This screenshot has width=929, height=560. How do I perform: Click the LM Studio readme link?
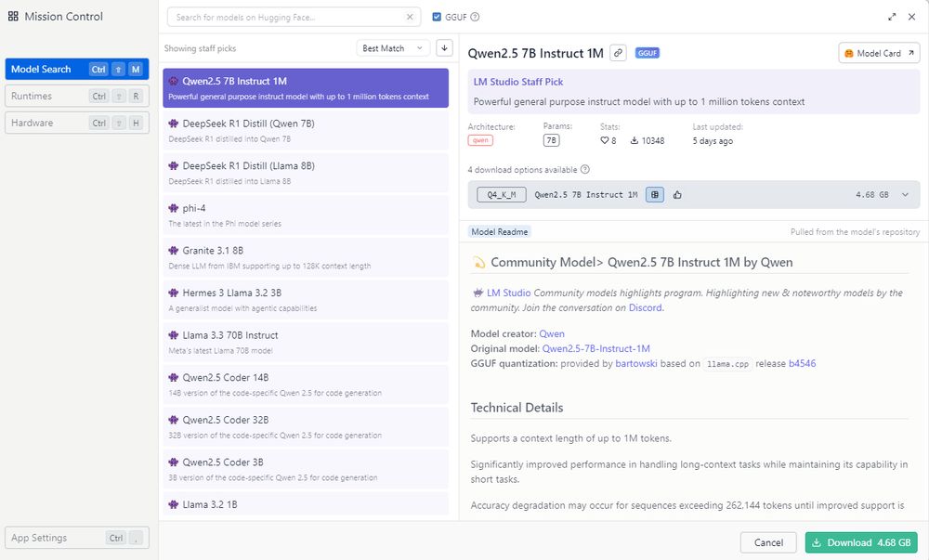pyautogui.click(x=508, y=293)
